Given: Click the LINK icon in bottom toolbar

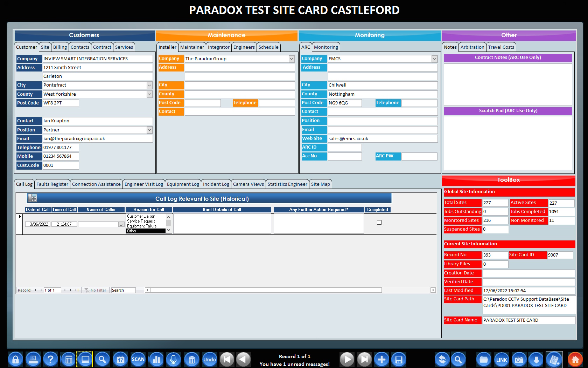Looking at the screenshot, I should pyautogui.click(x=502, y=359).
